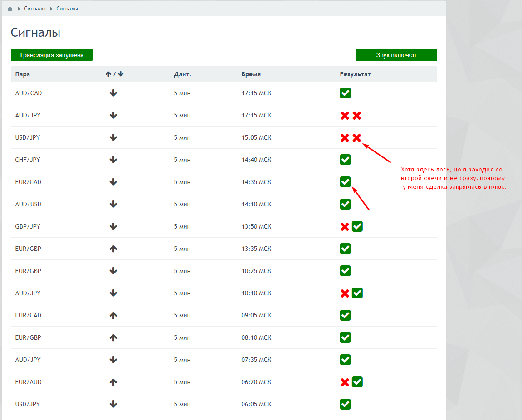Click the red cross for AUD/JPY at 10:10
Screen dimensions: 522x420
[345, 293]
